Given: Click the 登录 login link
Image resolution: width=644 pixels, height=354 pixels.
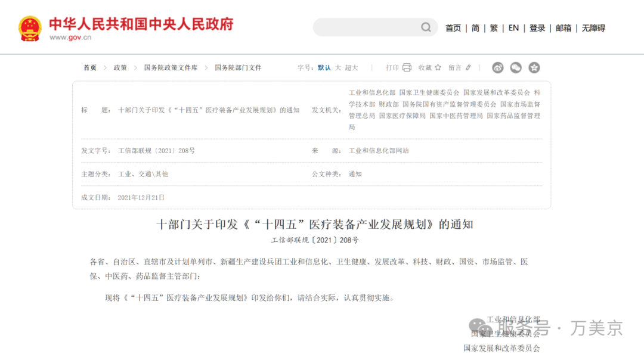Looking at the screenshot, I should pos(537,27).
